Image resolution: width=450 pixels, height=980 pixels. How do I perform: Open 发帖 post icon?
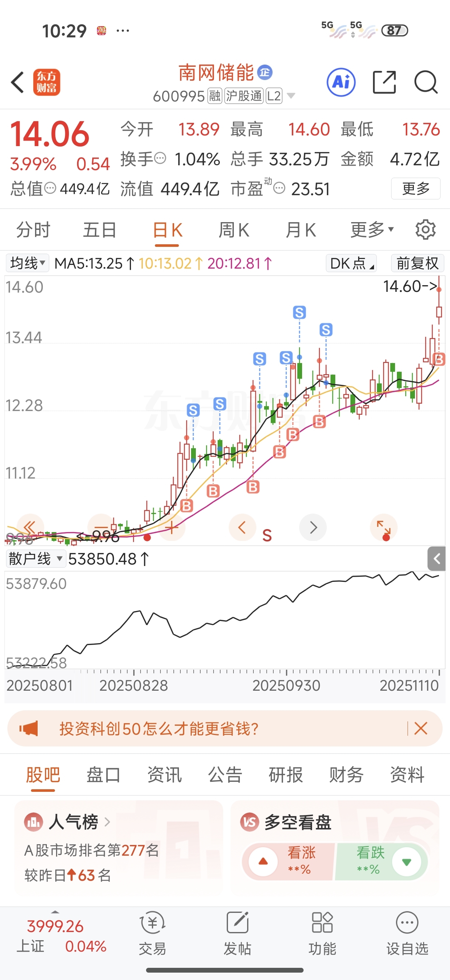click(x=238, y=933)
